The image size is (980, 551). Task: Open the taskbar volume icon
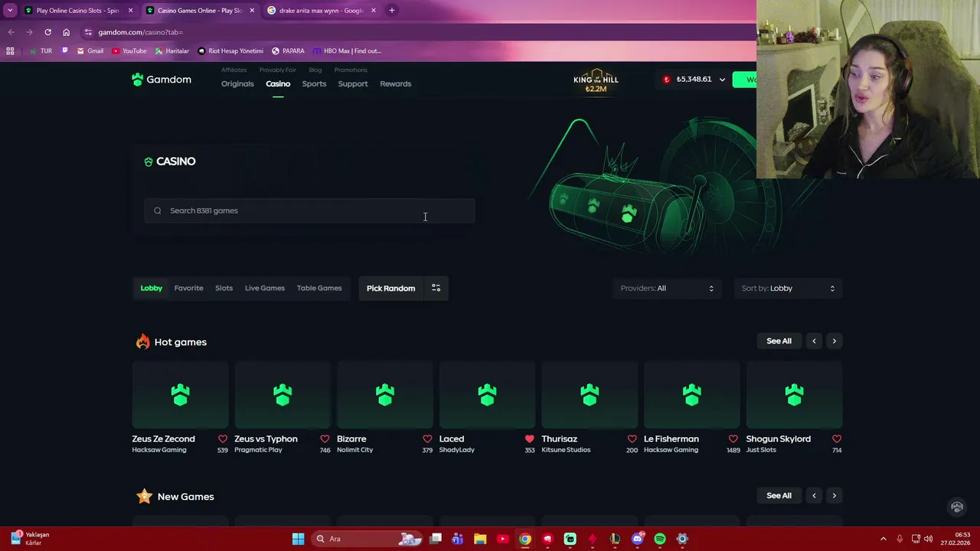pyautogui.click(x=928, y=539)
